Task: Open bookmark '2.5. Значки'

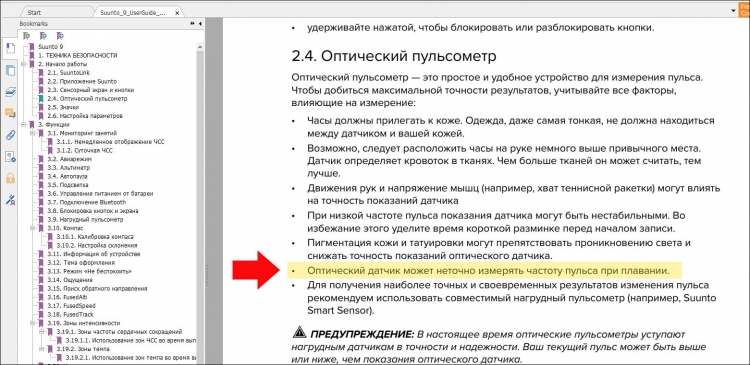Action: [63, 107]
